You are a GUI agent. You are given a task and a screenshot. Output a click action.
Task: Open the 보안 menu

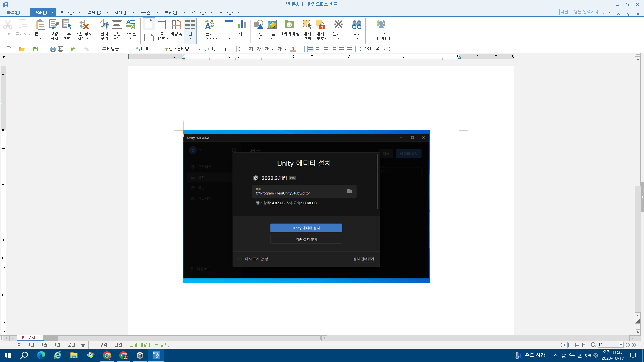coord(172,12)
